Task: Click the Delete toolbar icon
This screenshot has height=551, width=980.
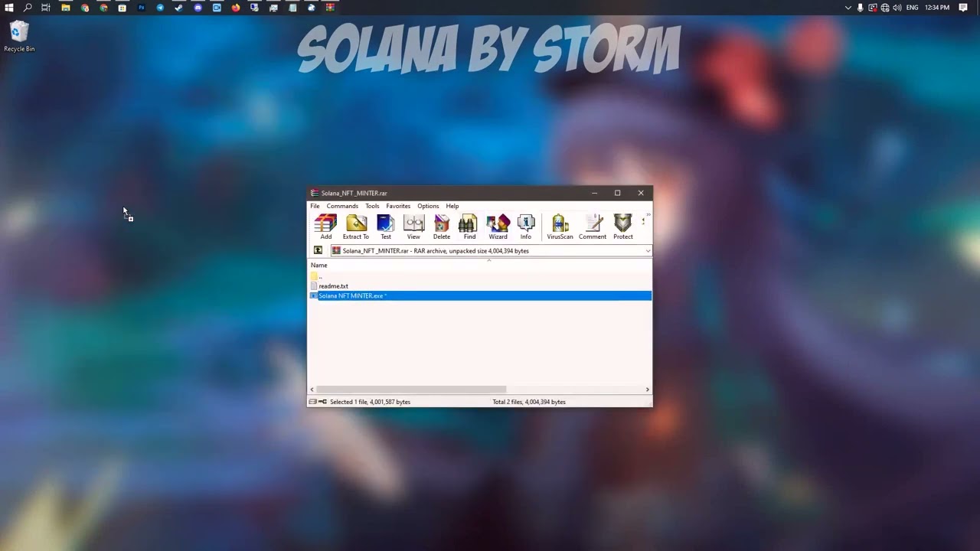Action: 442,227
